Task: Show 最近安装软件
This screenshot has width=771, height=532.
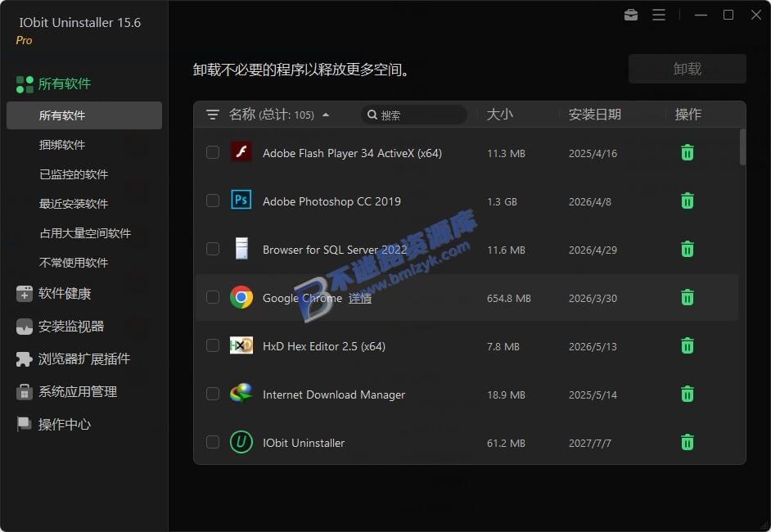Action: (x=74, y=204)
